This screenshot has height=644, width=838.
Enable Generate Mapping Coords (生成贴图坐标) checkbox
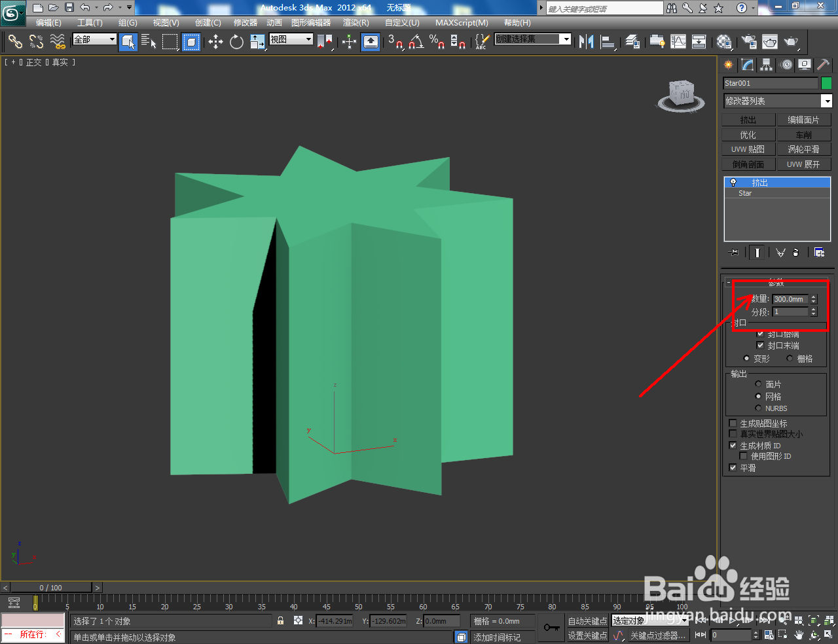coord(733,423)
